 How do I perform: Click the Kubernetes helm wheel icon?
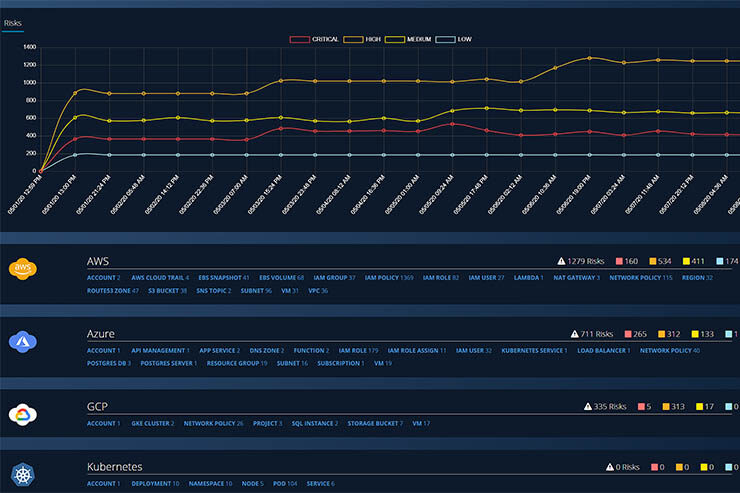point(24,476)
